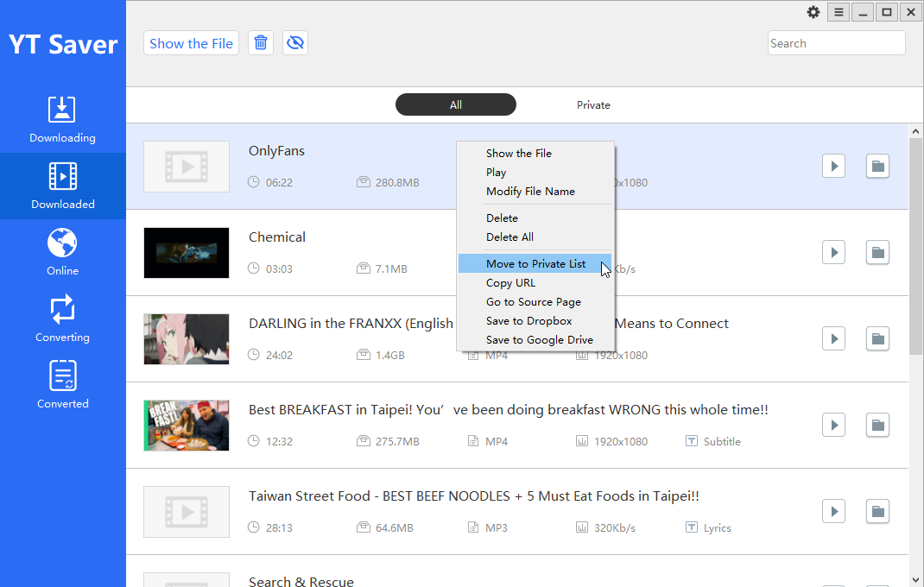Click the Subtitle label on Best BREAKFAST row
The height and width of the screenshot is (587, 924).
[722, 441]
